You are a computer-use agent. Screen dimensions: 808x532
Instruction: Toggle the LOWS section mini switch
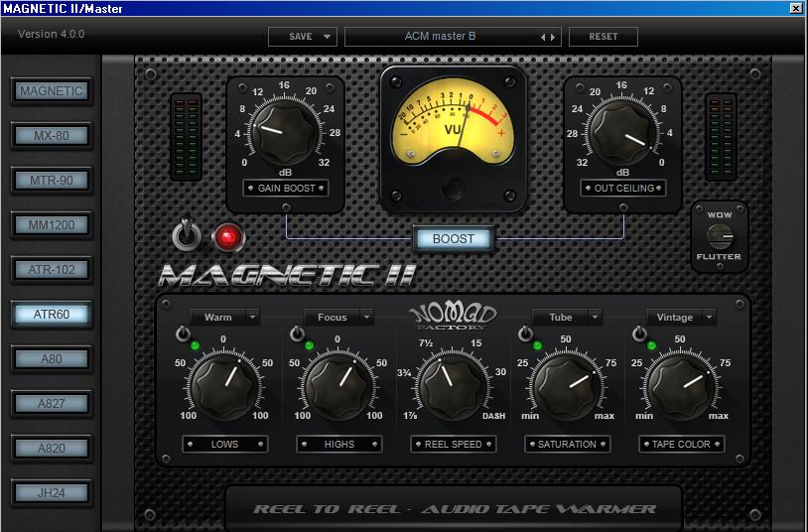point(183,333)
